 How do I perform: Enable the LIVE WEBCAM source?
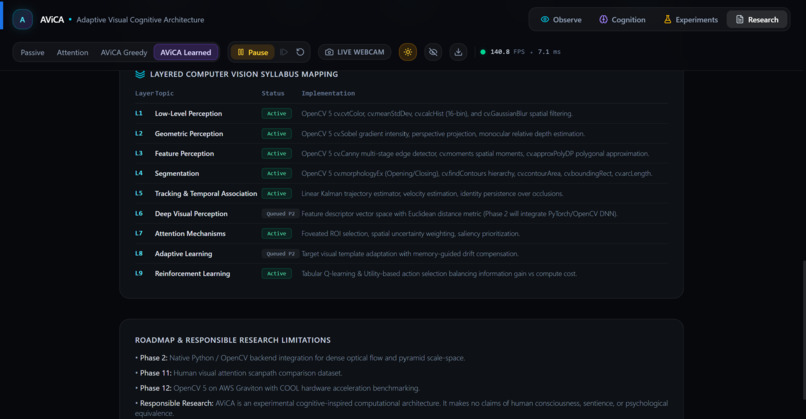(x=355, y=52)
